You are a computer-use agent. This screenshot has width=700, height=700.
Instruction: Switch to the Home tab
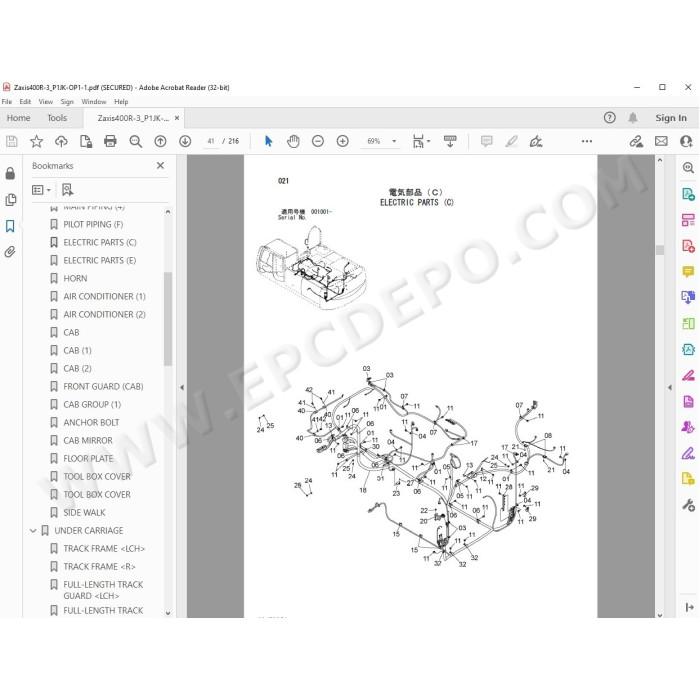(x=18, y=118)
